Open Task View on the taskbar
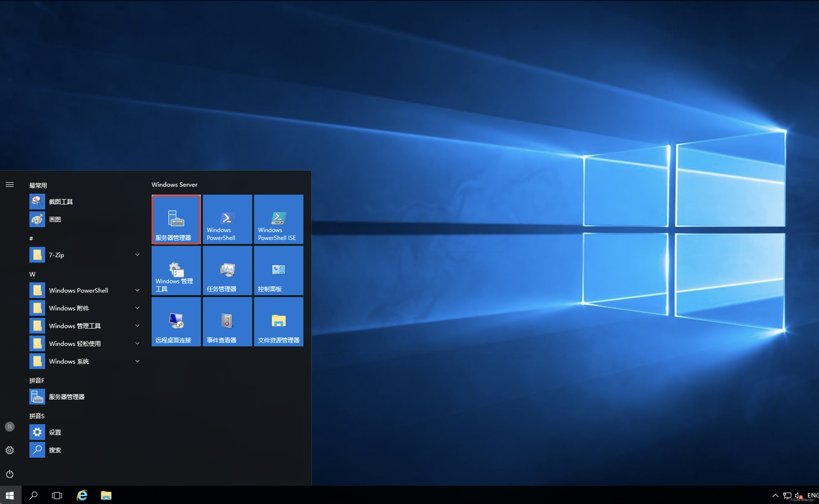This screenshot has width=819, height=504. point(57,495)
